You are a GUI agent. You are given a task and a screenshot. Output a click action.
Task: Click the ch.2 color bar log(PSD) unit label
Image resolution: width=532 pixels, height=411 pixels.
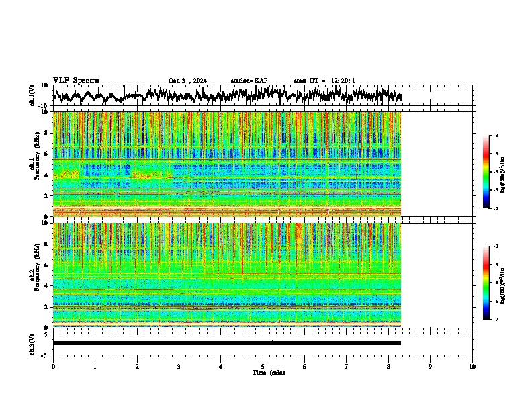pos(503,285)
